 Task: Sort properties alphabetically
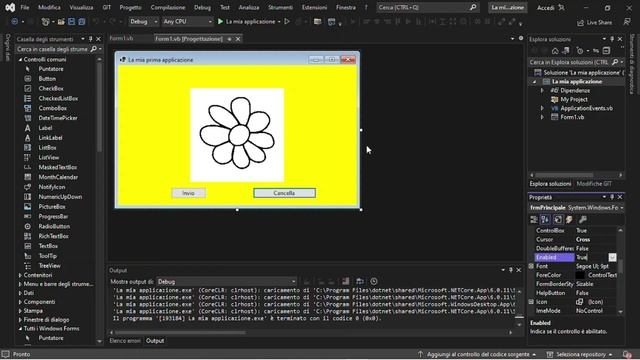[545, 220]
